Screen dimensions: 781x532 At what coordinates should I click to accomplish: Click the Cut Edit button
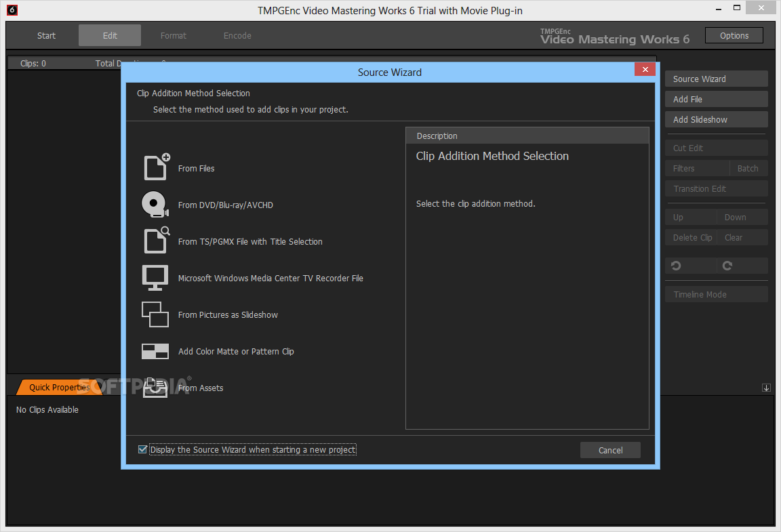click(x=716, y=148)
